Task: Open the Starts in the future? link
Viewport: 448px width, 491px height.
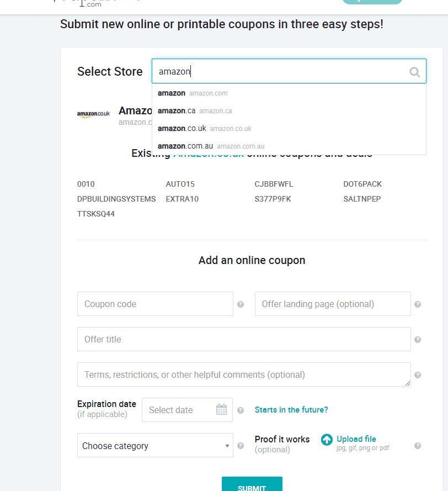Action: coord(291,410)
